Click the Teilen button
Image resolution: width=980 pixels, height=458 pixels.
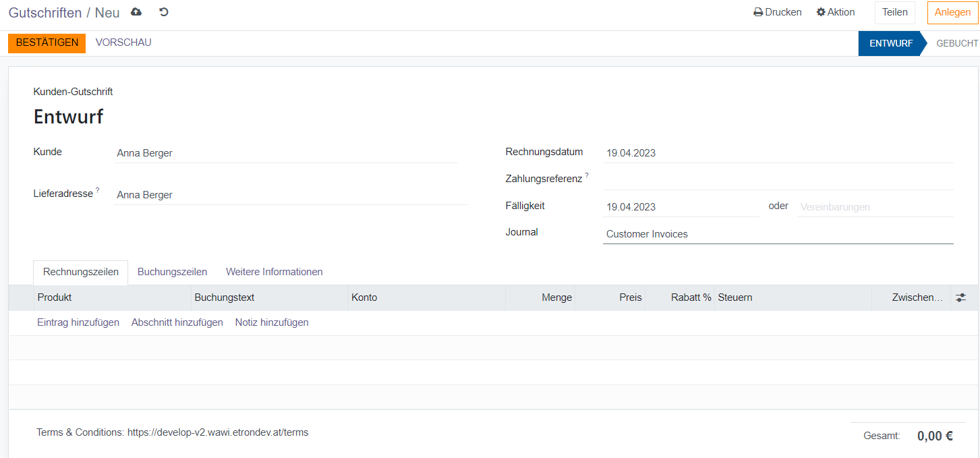coord(895,12)
